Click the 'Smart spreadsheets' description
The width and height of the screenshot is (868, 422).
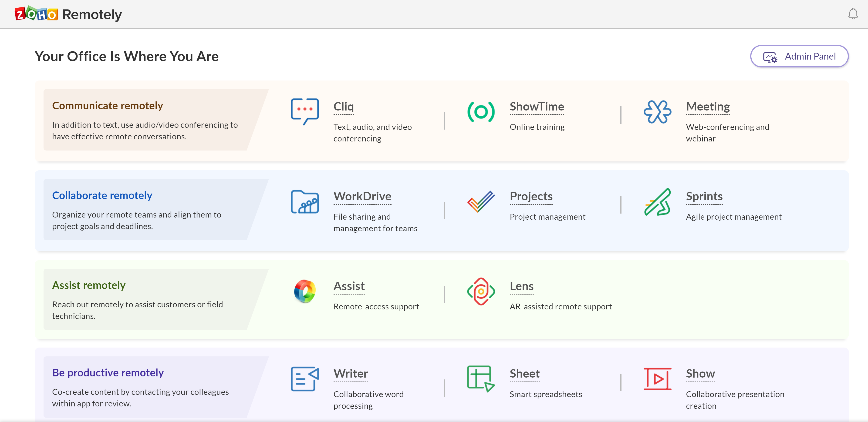pos(546,394)
